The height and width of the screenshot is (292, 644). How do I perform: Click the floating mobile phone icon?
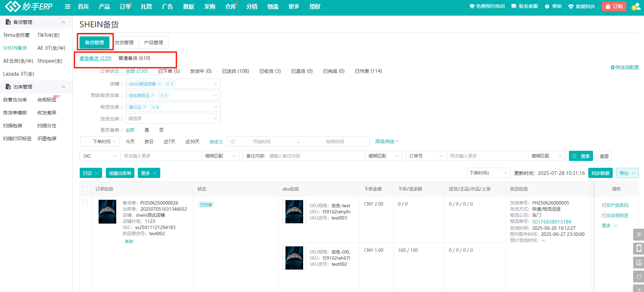pos(639,248)
